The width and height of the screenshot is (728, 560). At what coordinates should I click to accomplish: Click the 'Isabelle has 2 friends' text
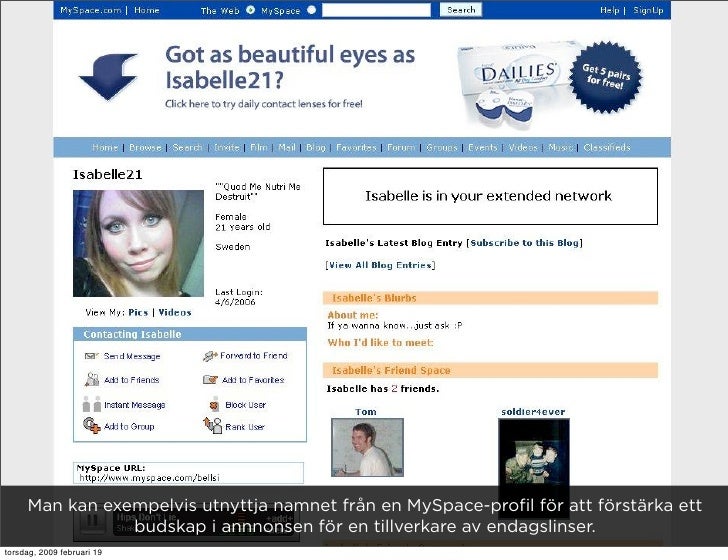point(383,389)
